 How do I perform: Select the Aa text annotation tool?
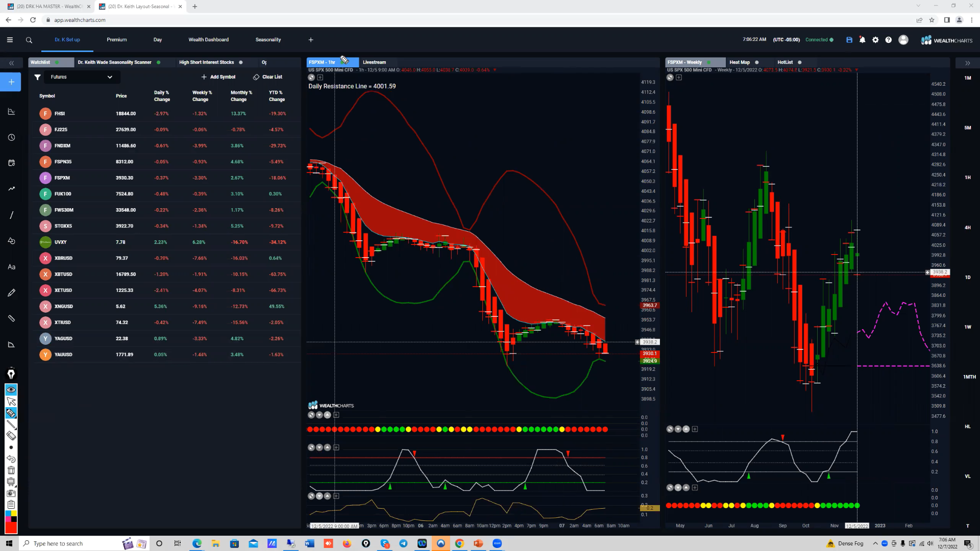pyautogui.click(x=11, y=267)
